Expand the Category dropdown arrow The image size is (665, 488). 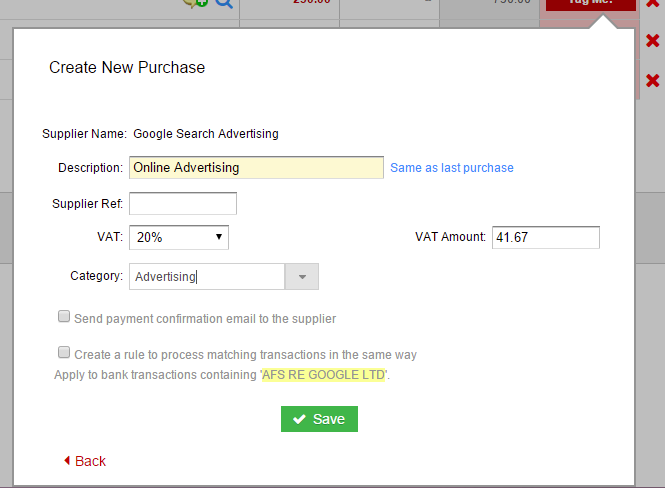[302, 276]
